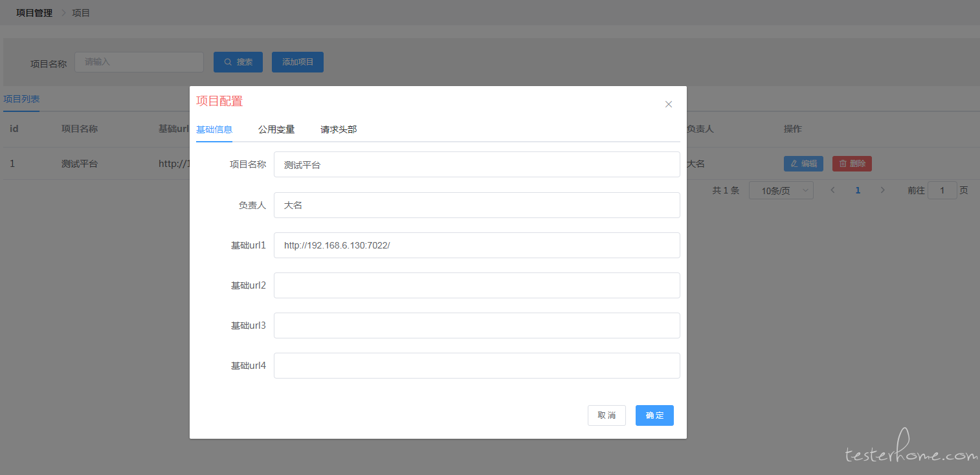Click the 项目名称 column header
980x475 pixels.
80,129
